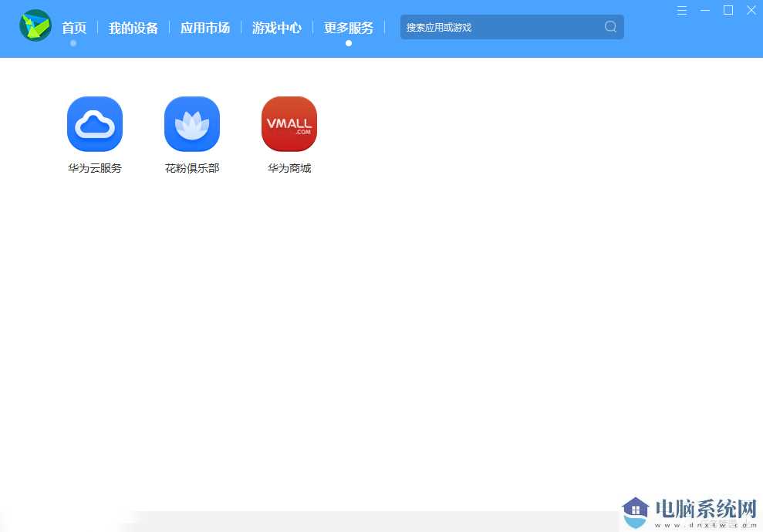Open the hamburger menu icon
Image resolution: width=763 pixels, height=532 pixels.
tap(682, 11)
